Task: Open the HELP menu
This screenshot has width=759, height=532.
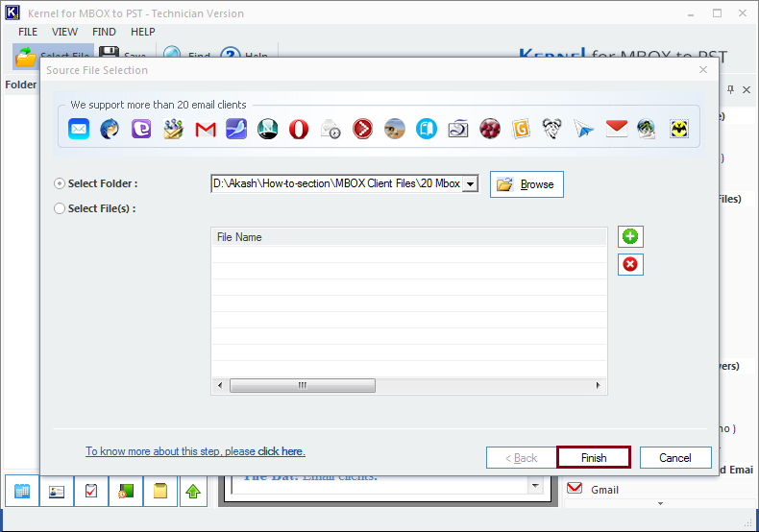Action: [143, 32]
